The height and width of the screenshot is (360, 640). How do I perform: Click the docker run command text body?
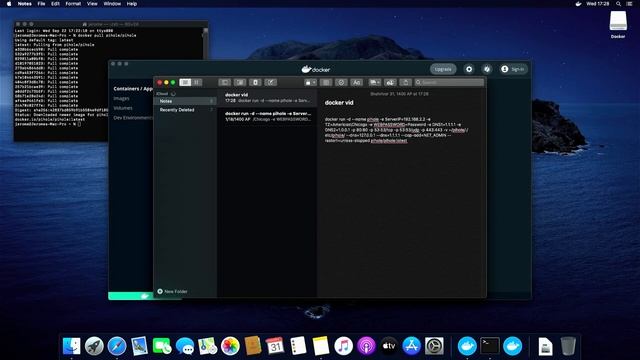tap(396, 130)
